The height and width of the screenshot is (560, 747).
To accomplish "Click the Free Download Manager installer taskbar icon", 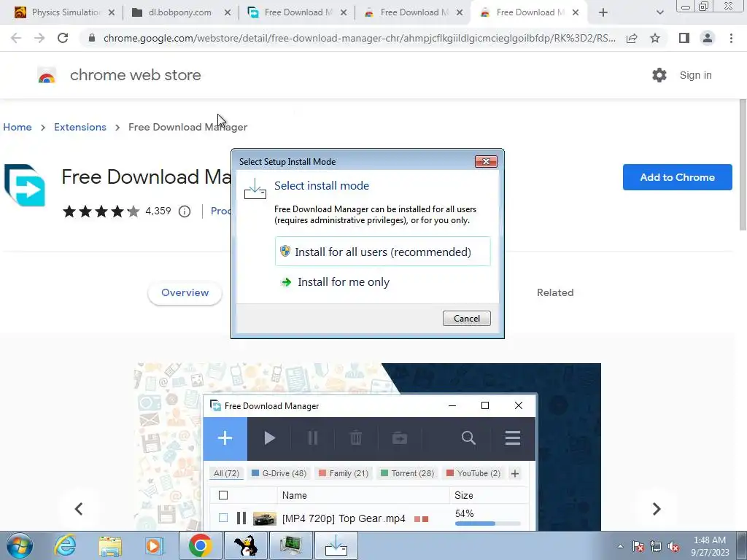I will tap(336, 545).
